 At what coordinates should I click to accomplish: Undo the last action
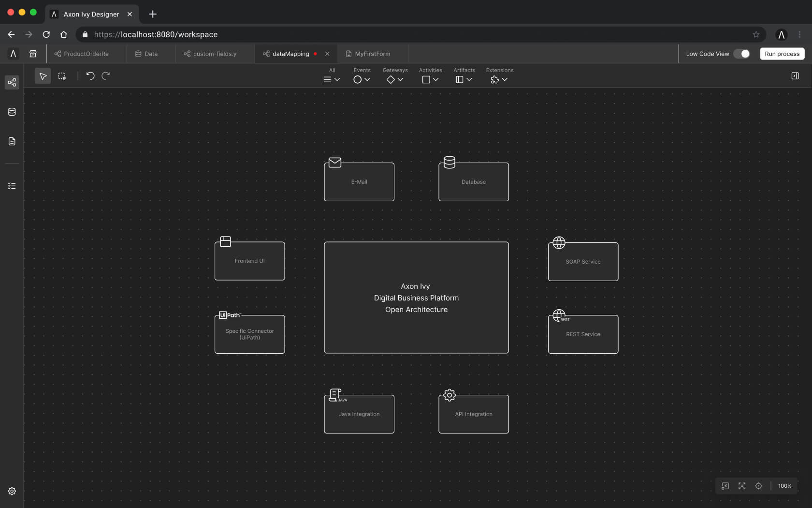pyautogui.click(x=90, y=75)
